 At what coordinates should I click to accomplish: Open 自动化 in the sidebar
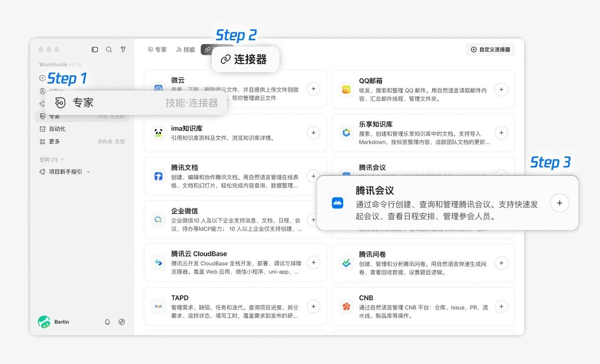coord(82,129)
